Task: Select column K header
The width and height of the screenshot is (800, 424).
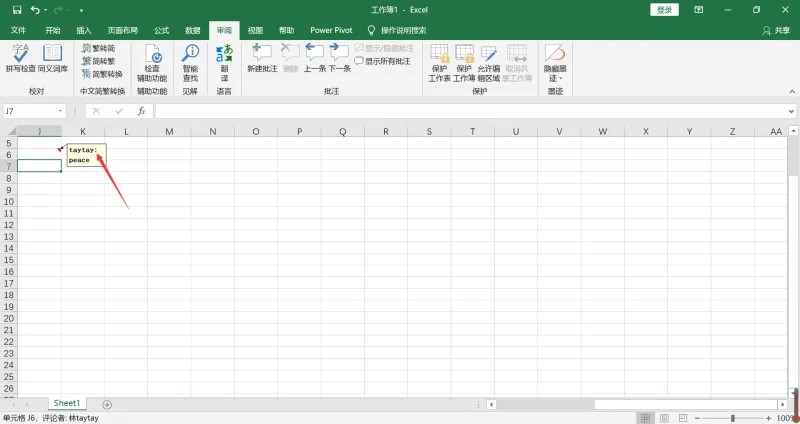Action: pos(83,132)
